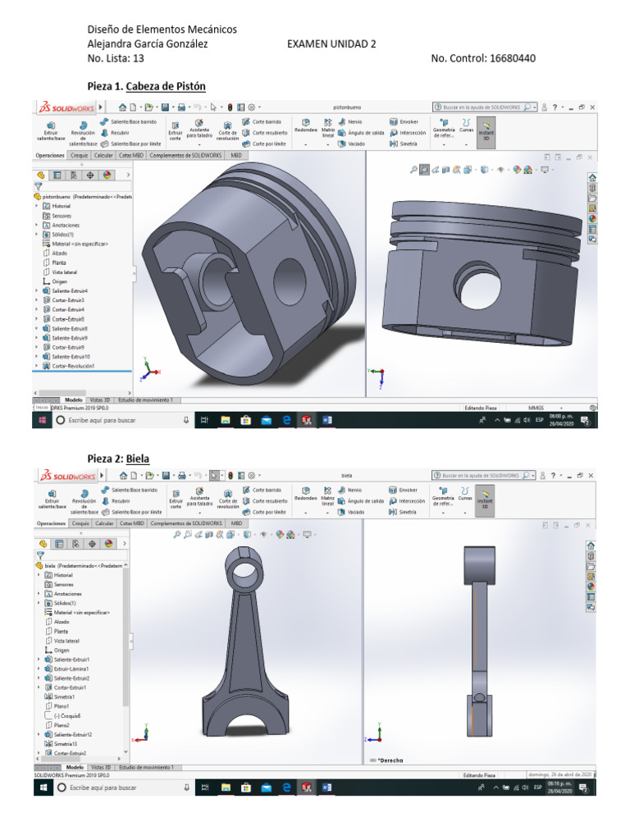Expand the Saliente-Extruir12 feature in biela's tree
Viewport: 630px width, 840px height.
pos(37,734)
